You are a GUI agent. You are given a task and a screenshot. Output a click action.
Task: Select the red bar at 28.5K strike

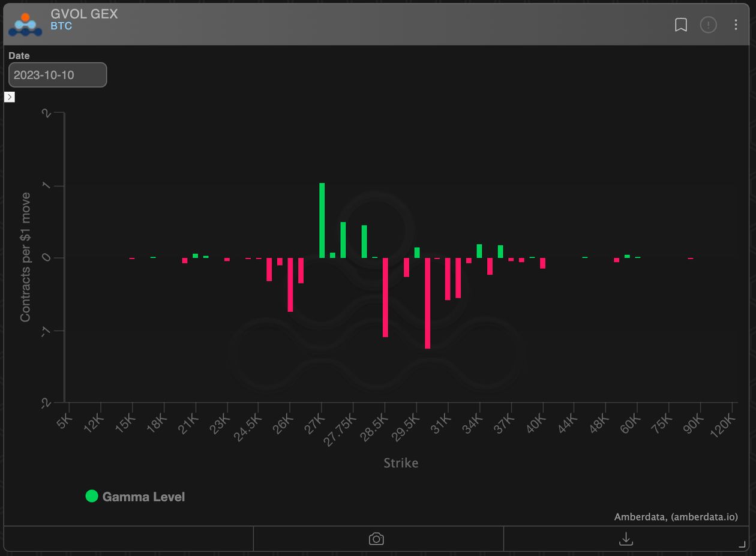pyautogui.click(x=385, y=297)
